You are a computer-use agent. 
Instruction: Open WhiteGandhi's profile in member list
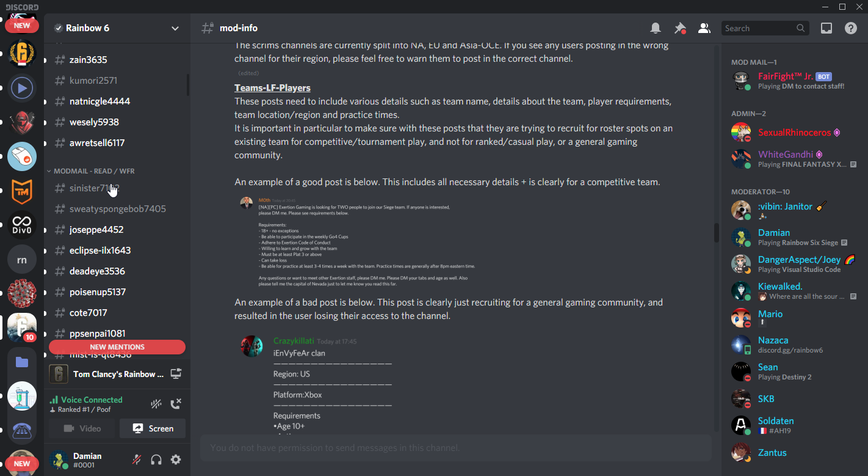(785, 155)
